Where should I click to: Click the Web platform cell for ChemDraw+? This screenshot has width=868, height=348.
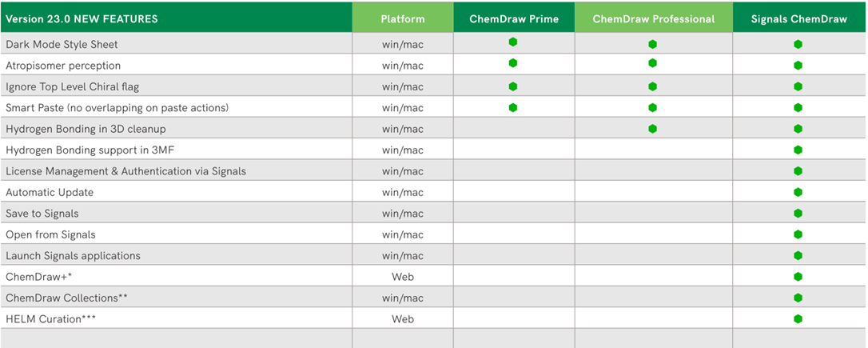(x=403, y=277)
